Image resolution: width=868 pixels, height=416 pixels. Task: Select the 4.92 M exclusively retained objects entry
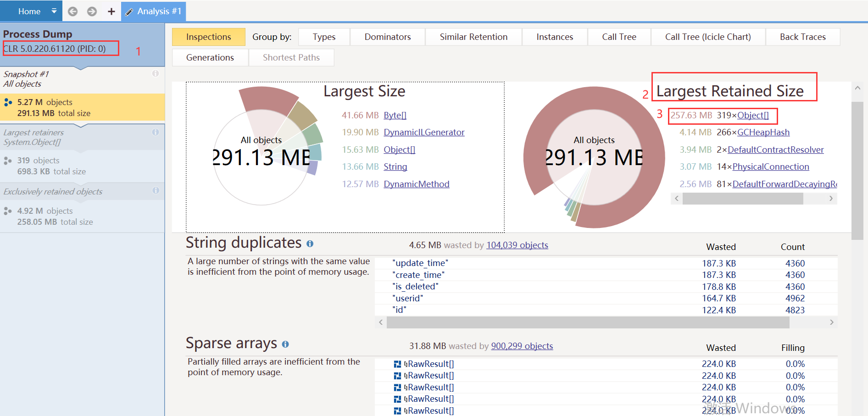coord(82,216)
